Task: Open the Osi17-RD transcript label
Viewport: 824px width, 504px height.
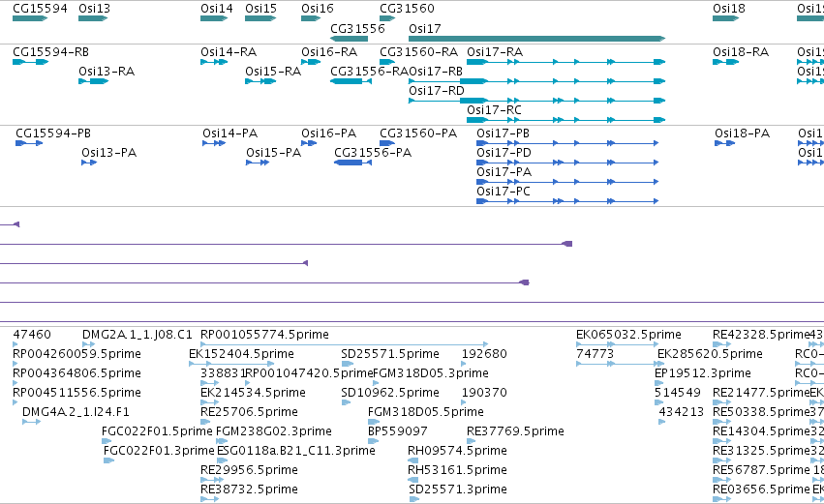Action: [x=437, y=91]
